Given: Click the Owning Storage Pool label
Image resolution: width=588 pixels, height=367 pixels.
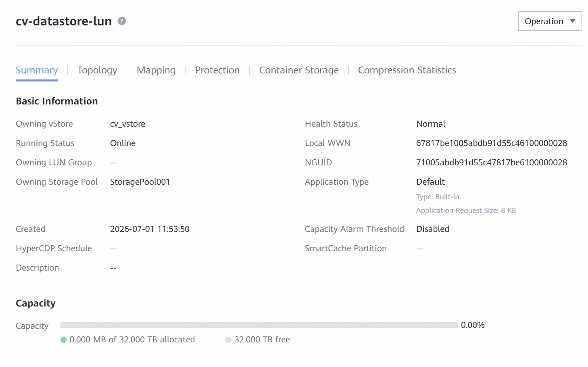Looking at the screenshot, I should [x=56, y=182].
